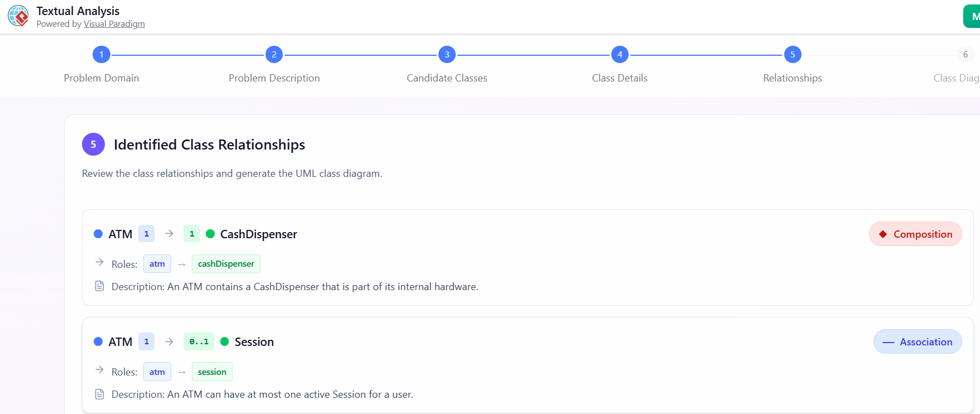Click the Textual Analysis globe logo icon
The width and height of the screenshot is (980, 414).
click(x=18, y=16)
